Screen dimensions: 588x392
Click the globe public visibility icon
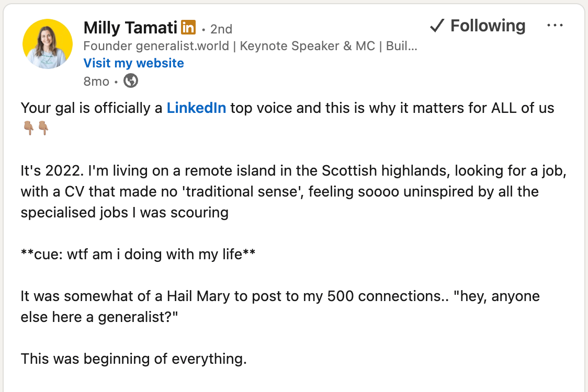[131, 81]
